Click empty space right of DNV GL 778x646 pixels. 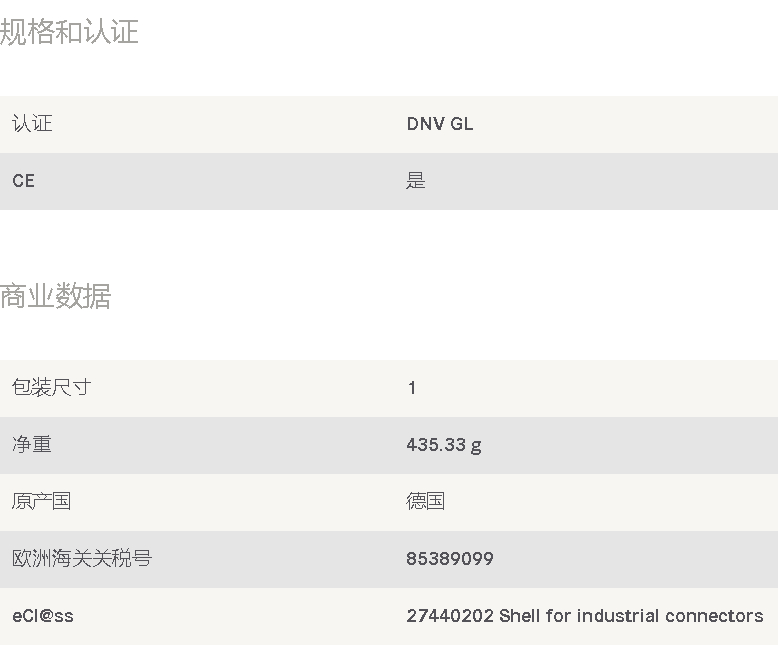click(620, 124)
